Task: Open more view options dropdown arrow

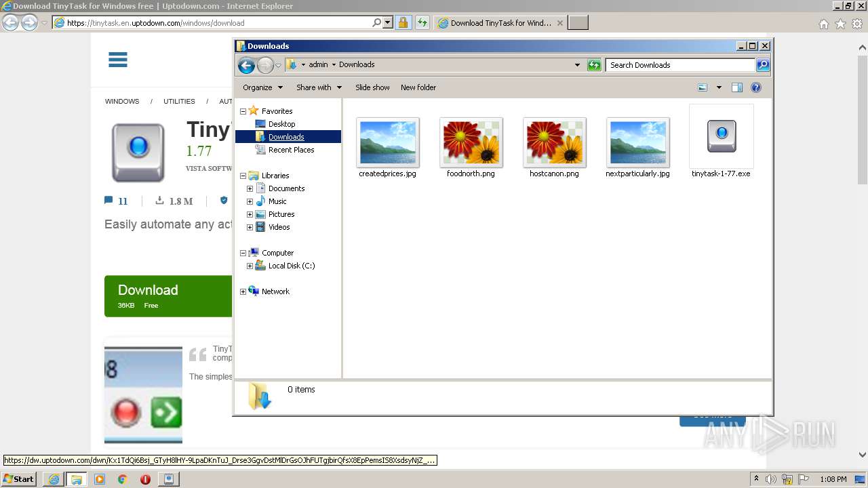Action: 719,87
